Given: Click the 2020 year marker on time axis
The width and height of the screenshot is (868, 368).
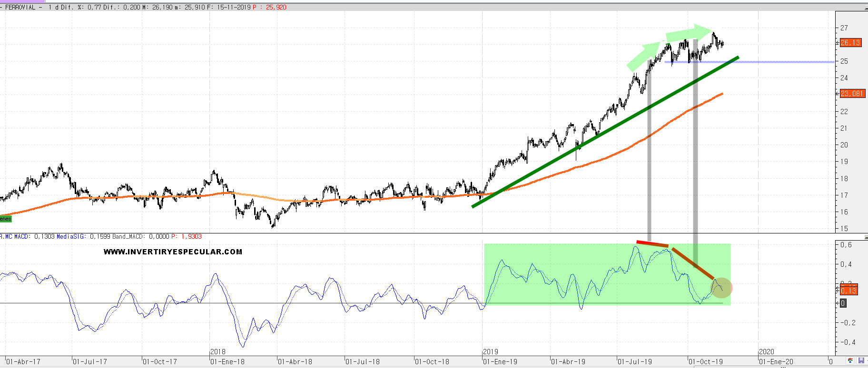Looking at the screenshot, I should 767,352.
